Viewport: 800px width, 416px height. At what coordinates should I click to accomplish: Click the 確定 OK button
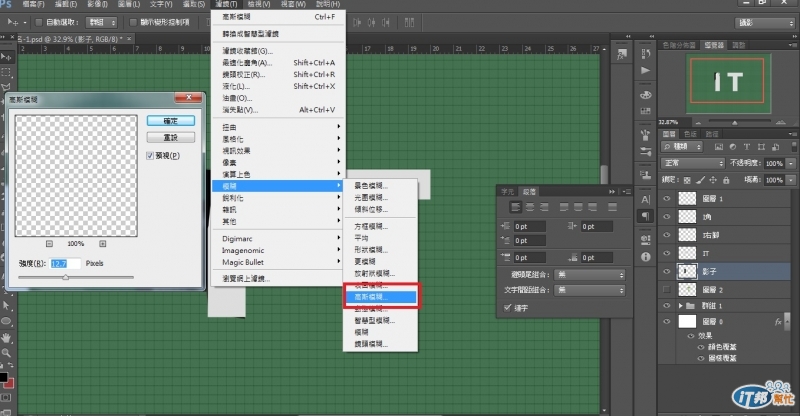click(170, 121)
